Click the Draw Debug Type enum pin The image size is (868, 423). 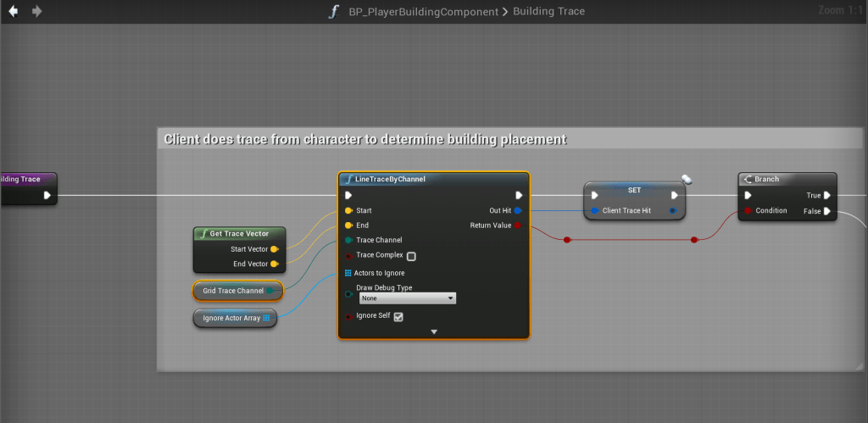pos(348,294)
